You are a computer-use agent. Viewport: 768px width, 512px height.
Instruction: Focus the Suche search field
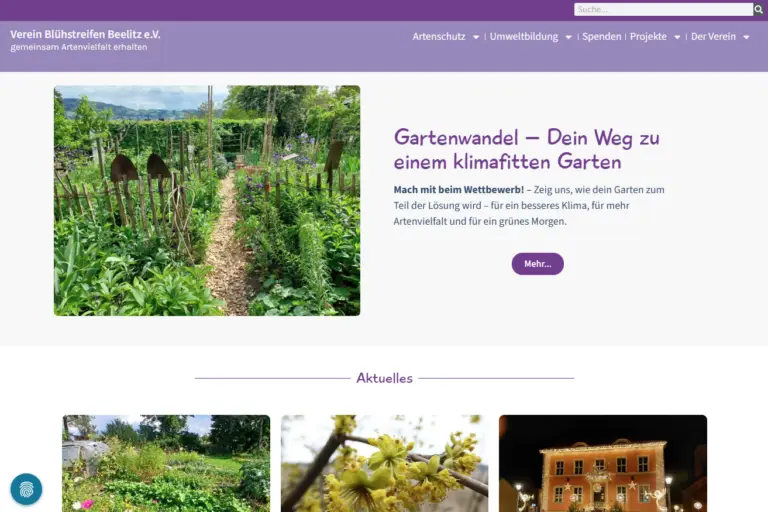pos(662,10)
